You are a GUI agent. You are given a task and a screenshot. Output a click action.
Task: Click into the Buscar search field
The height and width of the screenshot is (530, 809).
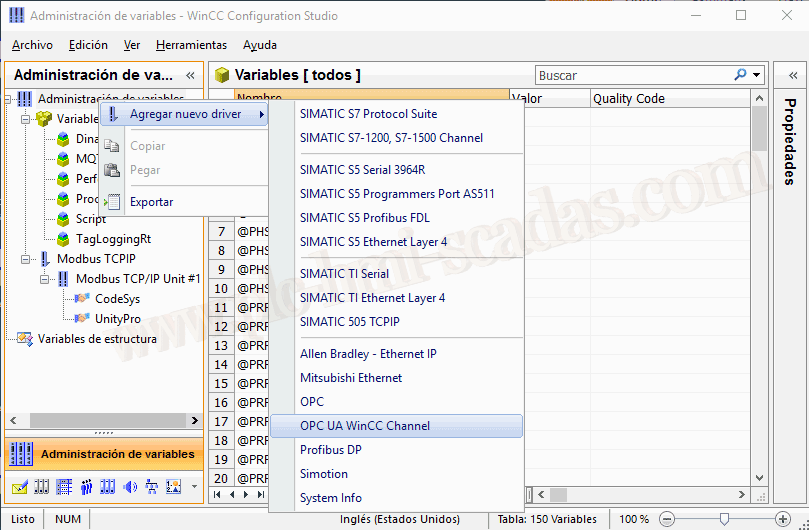(632, 75)
